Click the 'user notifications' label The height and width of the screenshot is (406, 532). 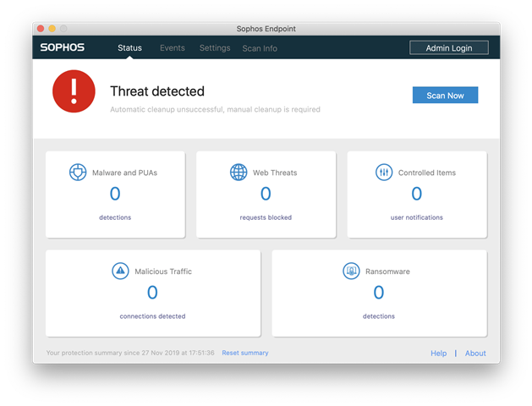[x=417, y=217]
